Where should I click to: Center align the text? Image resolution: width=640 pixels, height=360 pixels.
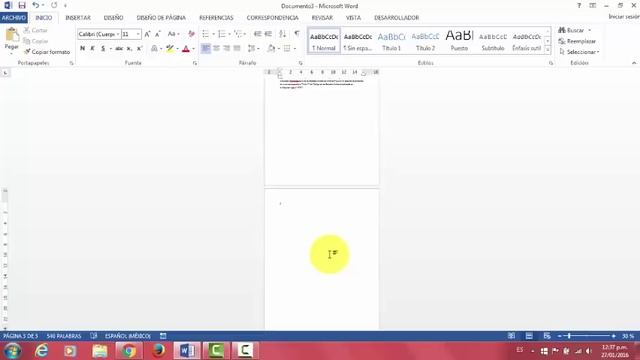216,49
